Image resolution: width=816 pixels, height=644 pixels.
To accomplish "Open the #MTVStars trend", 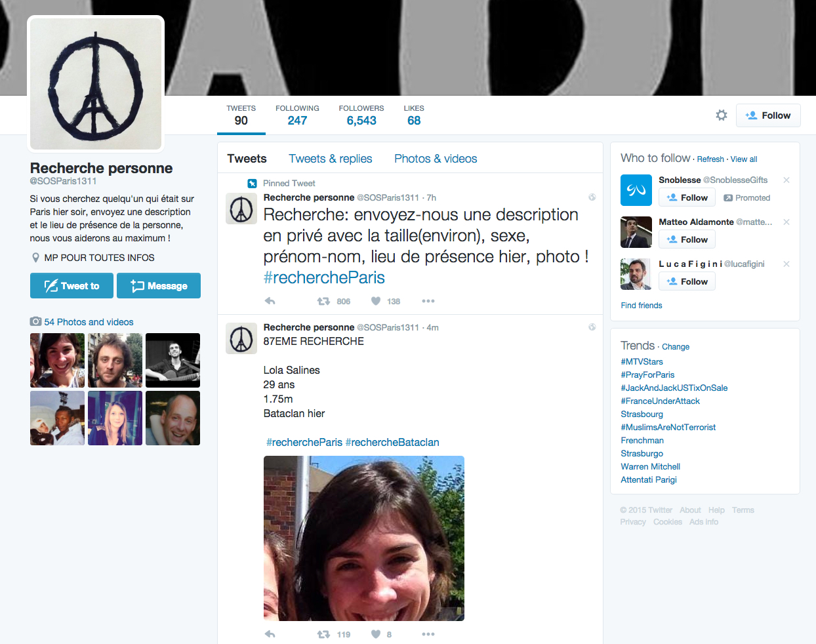I will point(642,361).
